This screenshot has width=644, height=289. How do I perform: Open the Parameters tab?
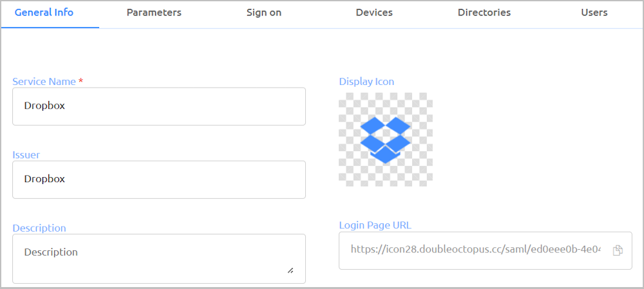pyautogui.click(x=154, y=12)
